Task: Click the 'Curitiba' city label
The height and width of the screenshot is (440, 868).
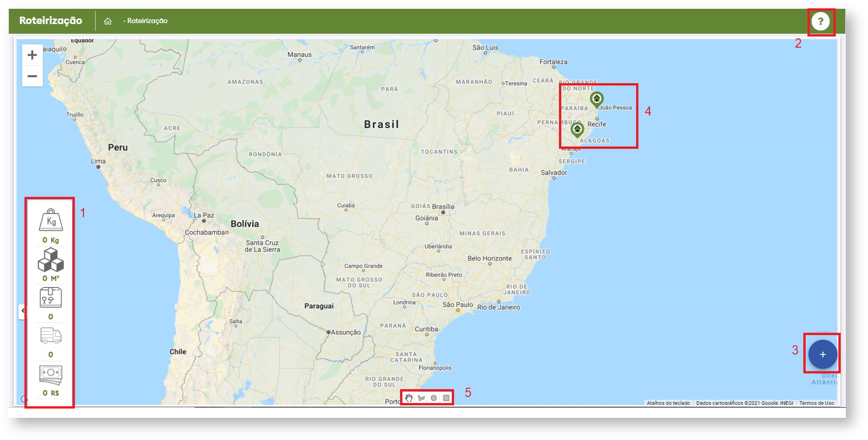Action: tap(426, 329)
